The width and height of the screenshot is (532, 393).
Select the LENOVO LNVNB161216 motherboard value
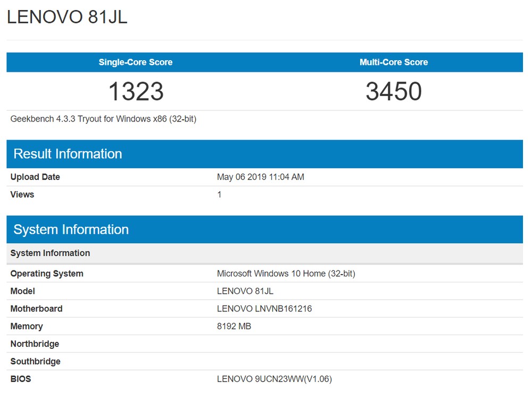pos(264,309)
